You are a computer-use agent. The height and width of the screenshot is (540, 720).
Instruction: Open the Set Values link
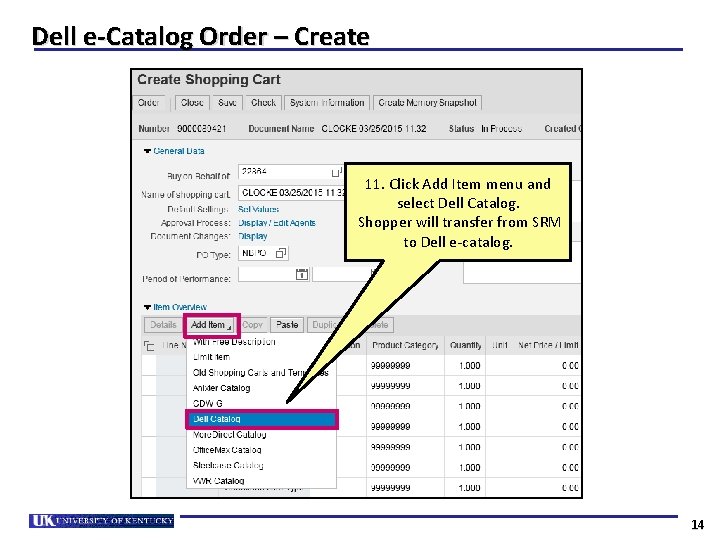[x=259, y=209]
